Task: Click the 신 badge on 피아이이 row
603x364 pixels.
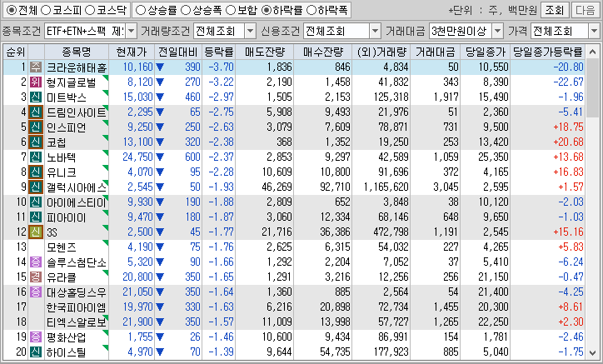Action: tap(36, 217)
